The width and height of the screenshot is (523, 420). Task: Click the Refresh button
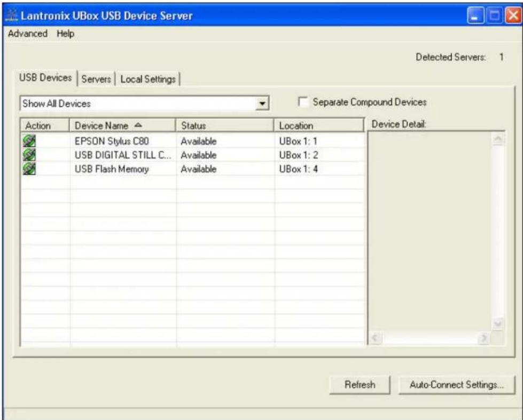[360, 385]
